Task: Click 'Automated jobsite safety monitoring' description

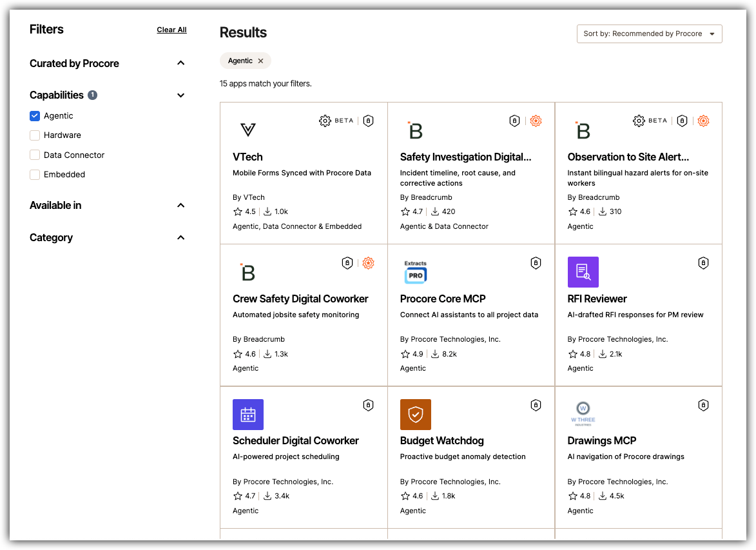Action: tap(296, 315)
